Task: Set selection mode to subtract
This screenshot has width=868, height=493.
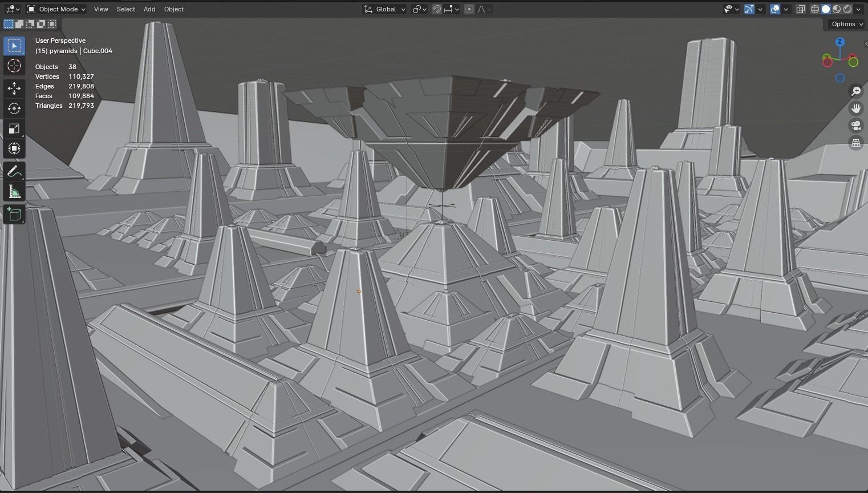Action: 30,24
